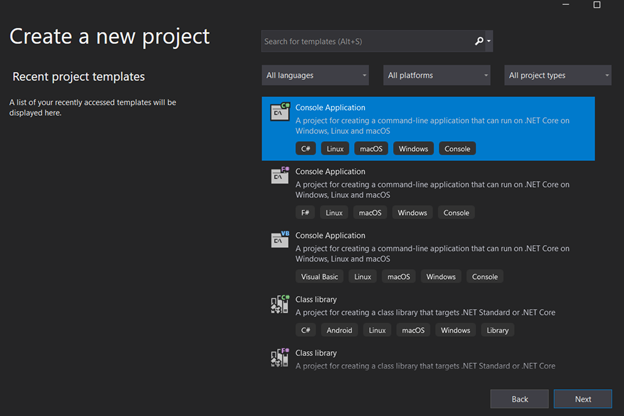Click the Library tag
Viewport: 624px width, 416px height.
click(497, 330)
